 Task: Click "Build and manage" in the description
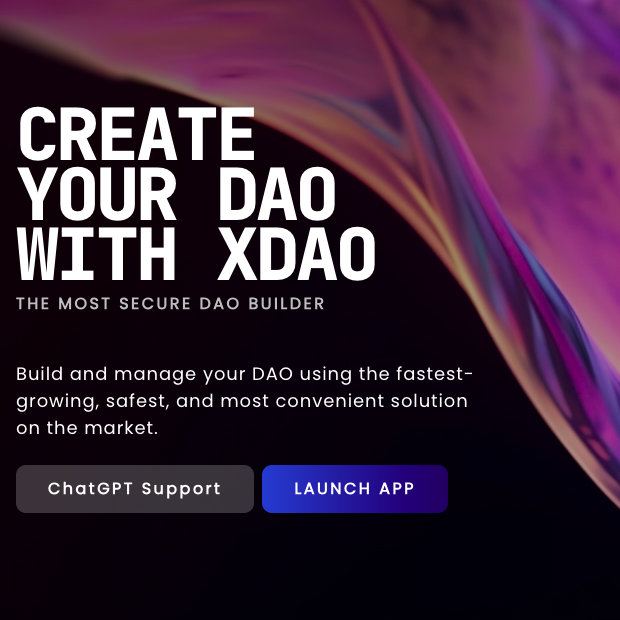tap(106, 374)
